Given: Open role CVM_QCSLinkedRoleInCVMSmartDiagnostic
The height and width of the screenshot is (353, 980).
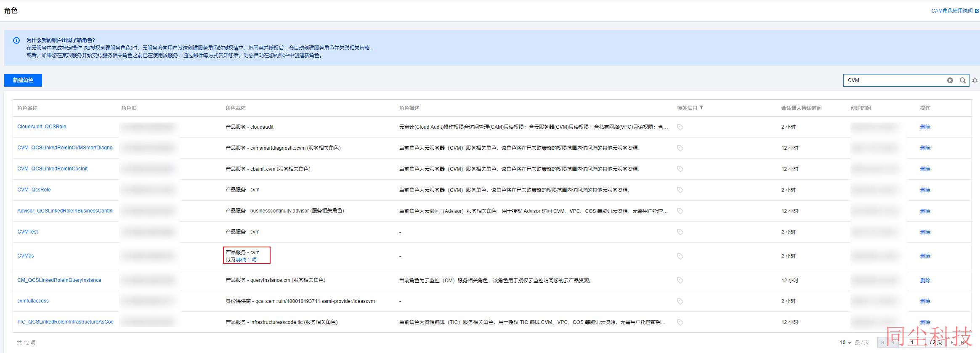Looking at the screenshot, I should click(x=65, y=148).
